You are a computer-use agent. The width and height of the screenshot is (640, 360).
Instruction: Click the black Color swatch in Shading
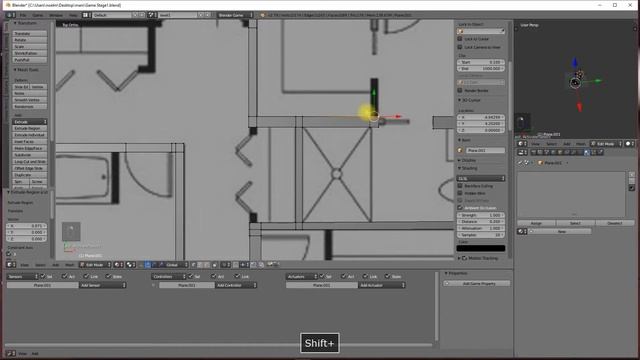tap(481, 248)
